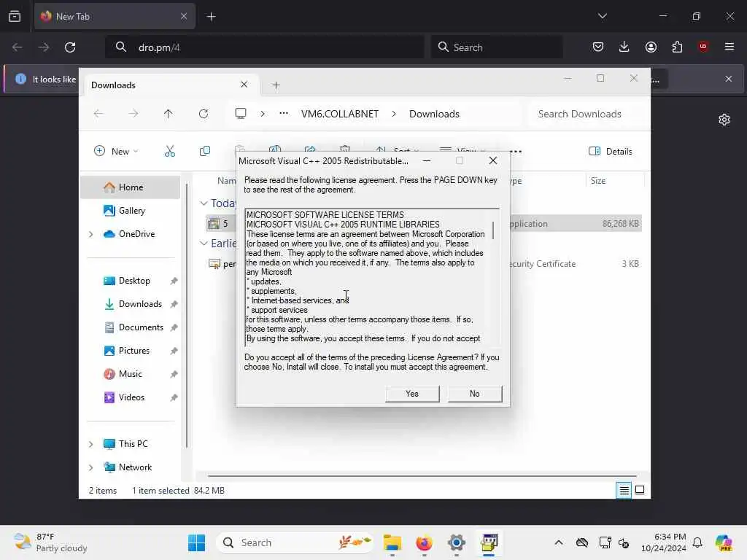Expand the This PC tree node
The image size is (747, 560).
coord(90,444)
